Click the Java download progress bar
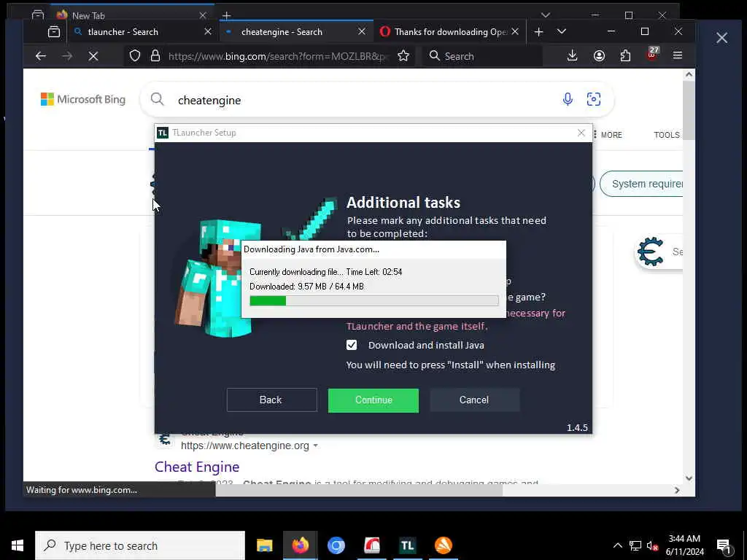Image resolution: width=747 pixels, height=560 pixels. click(x=374, y=300)
